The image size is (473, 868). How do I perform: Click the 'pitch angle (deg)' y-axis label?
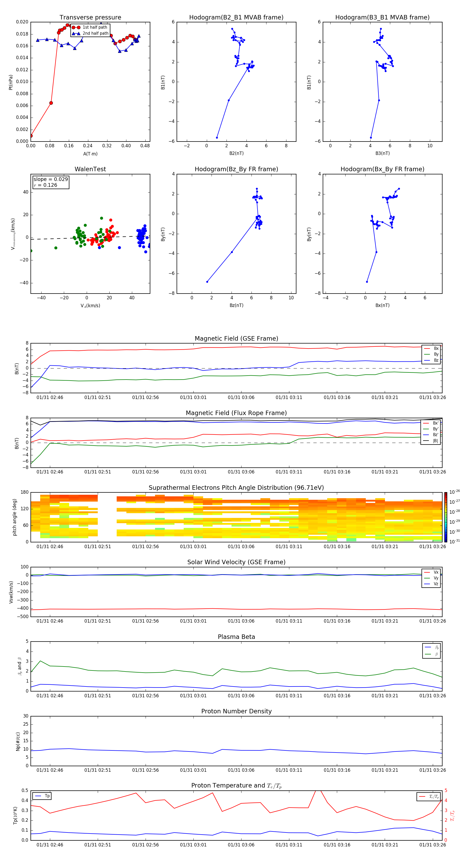pos(14,517)
